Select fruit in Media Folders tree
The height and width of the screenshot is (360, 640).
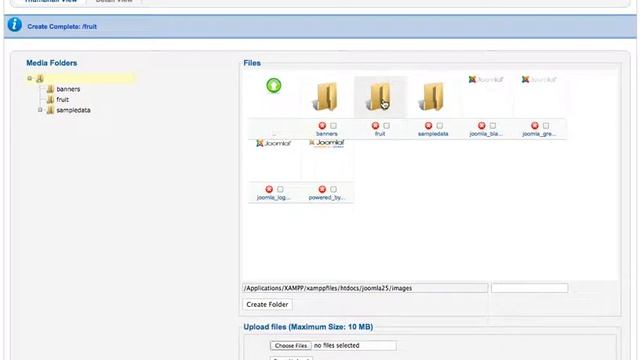[62, 100]
